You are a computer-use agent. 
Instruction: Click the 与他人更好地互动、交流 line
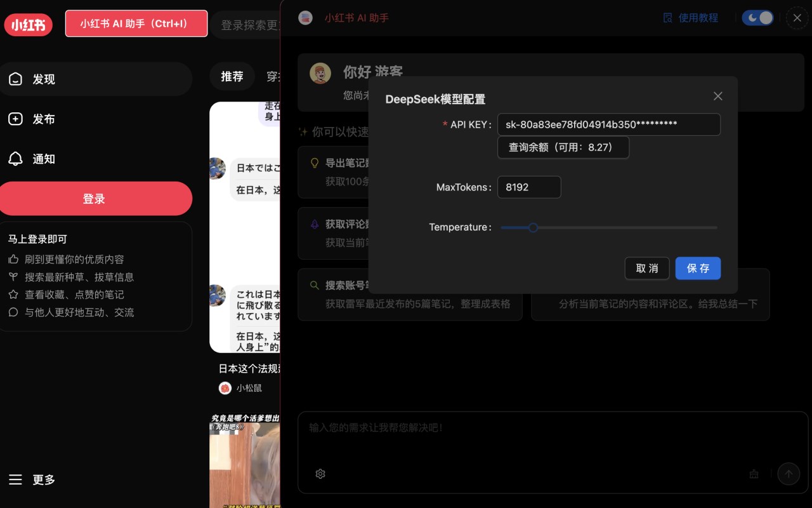click(x=79, y=312)
